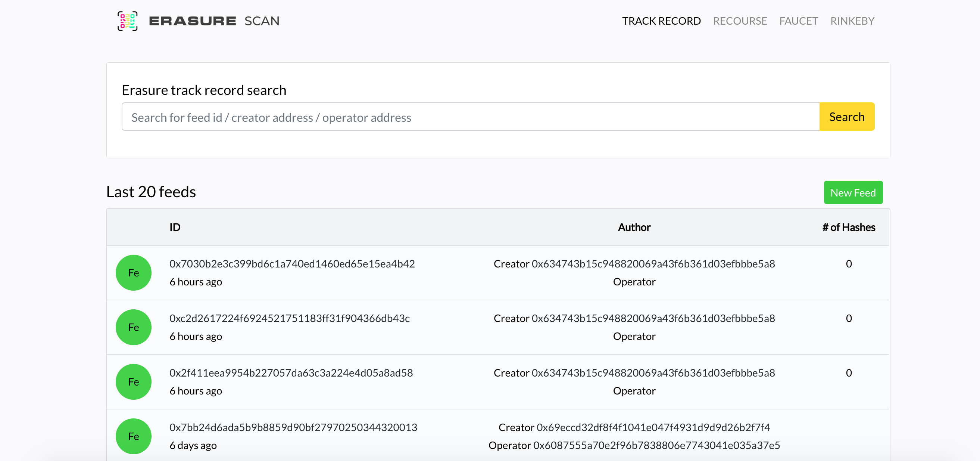This screenshot has height=461, width=980.
Task: Open the TRACK RECORD nav item
Action: coord(661,21)
